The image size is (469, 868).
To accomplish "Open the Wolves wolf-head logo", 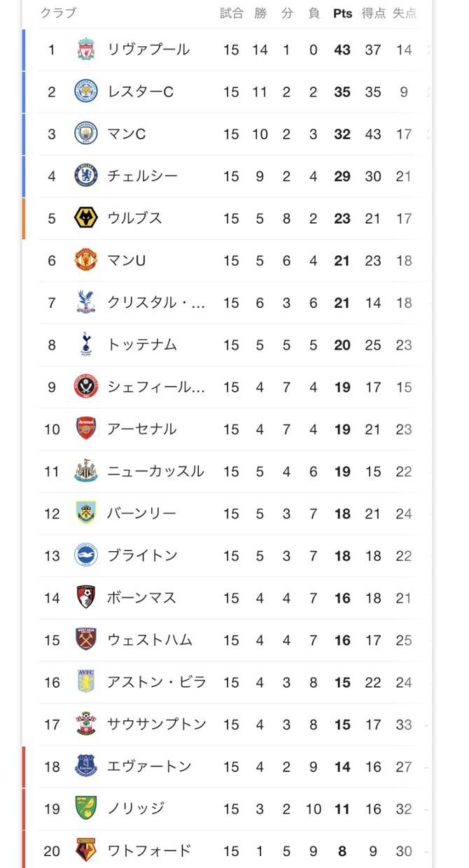I will click(x=86, y=218).
